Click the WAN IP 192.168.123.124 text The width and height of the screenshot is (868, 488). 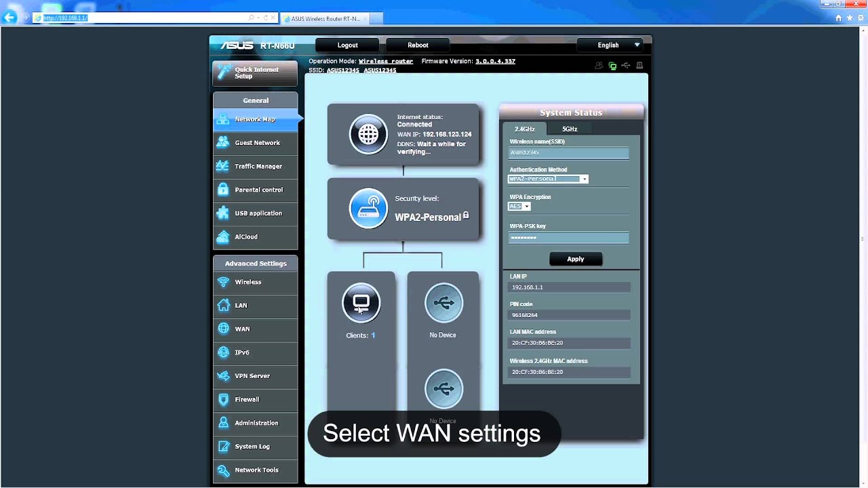[434, 134]
